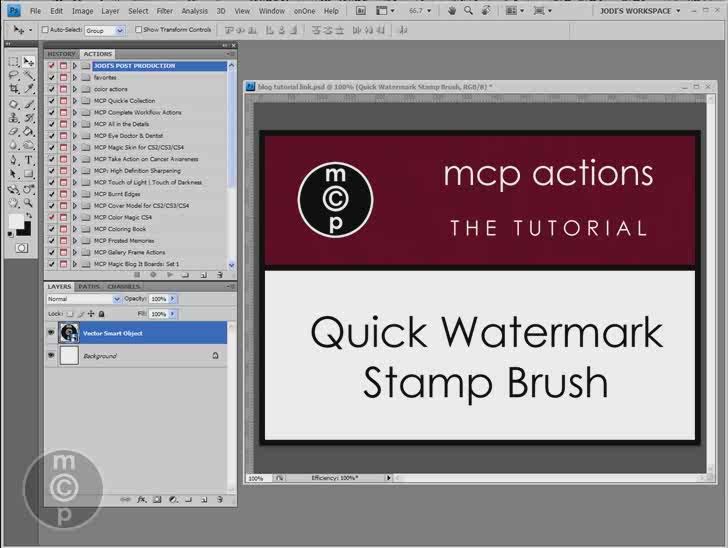Select the Blur tool
Viewport: 728px width, 548px height.
tap(13, 146)
